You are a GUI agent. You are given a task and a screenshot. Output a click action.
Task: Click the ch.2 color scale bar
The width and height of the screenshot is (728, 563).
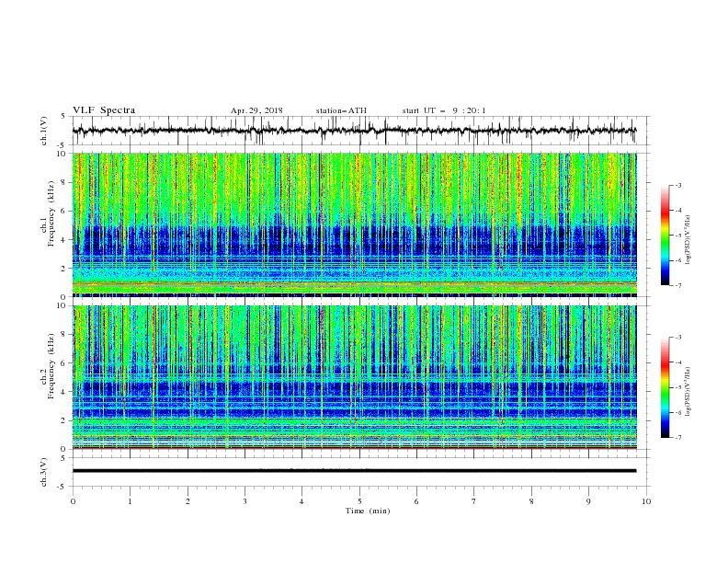(x=665, y=387)
